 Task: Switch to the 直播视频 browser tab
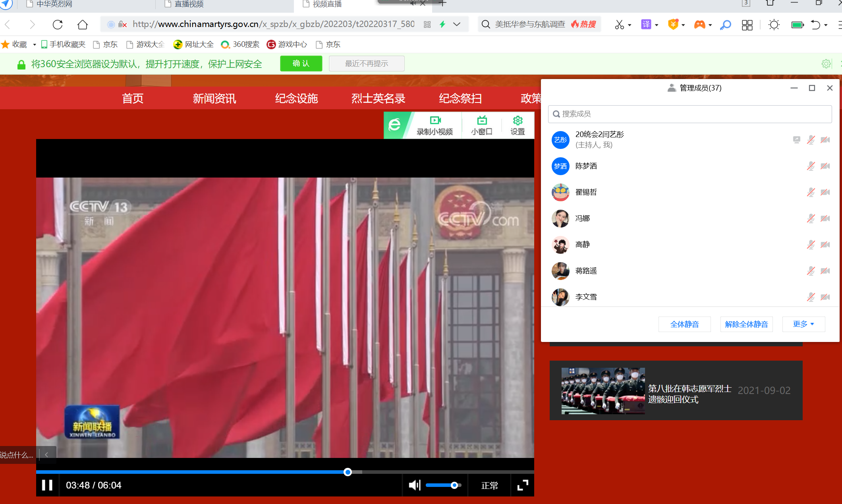point(189,4)
